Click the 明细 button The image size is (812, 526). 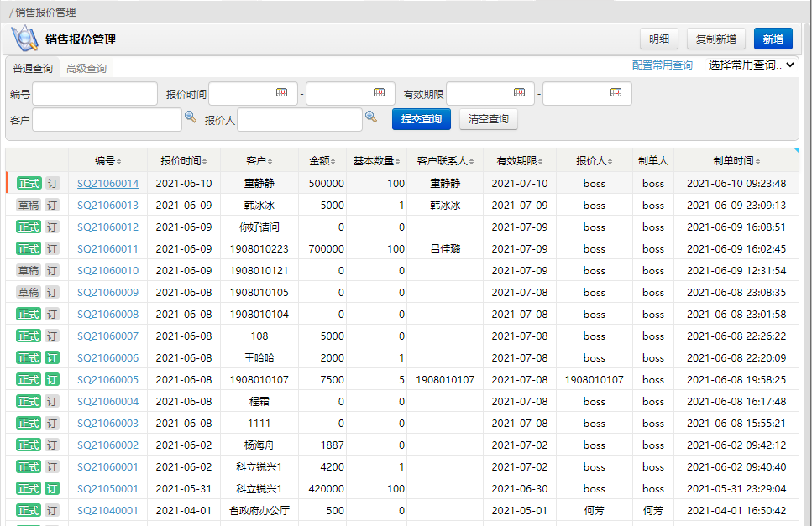[x=658, y=39]
